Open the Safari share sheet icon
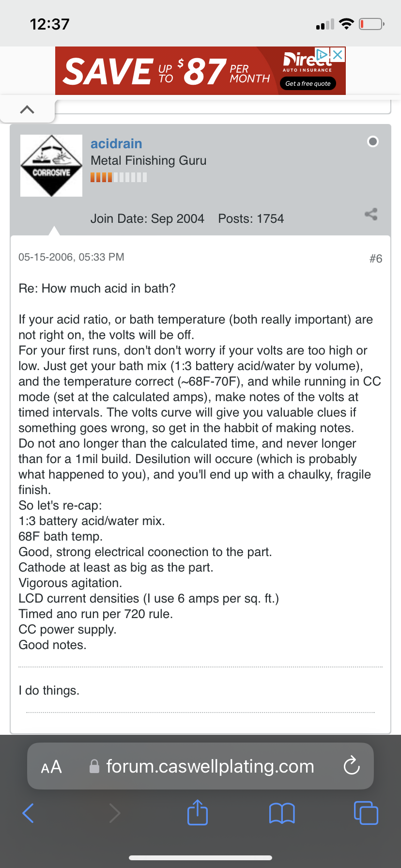Screen dimensions: 401x868 (x=198, y=812)
